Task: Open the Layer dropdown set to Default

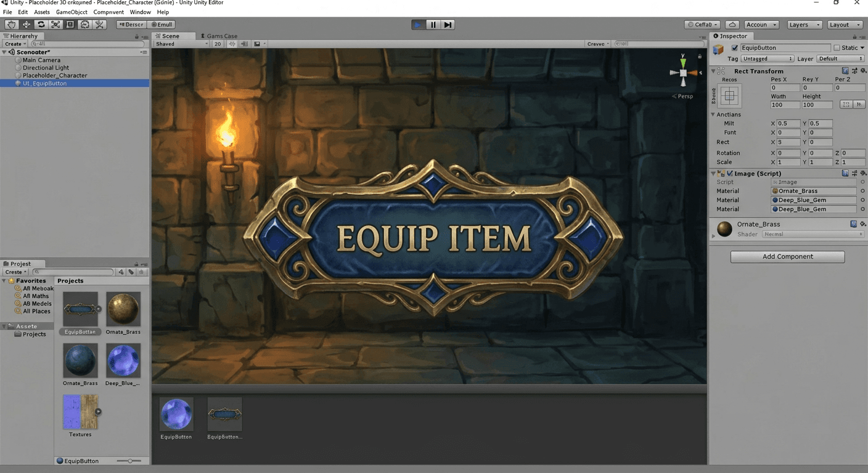Action: (840, 59)
